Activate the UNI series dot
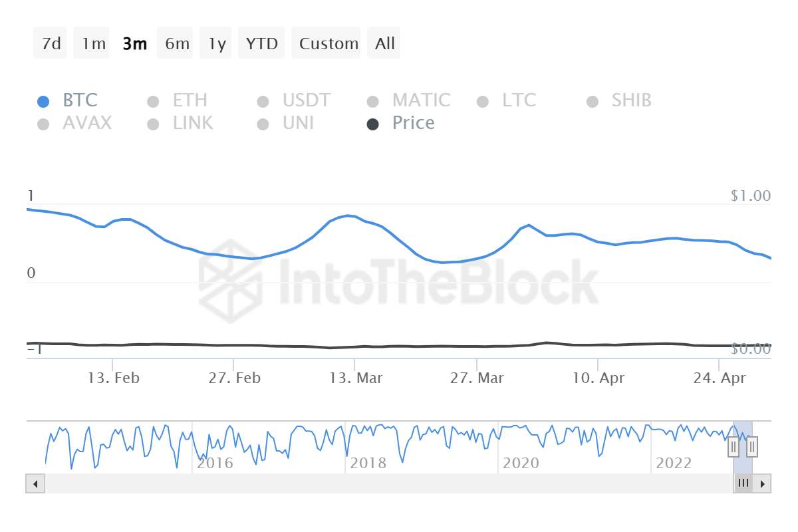Image resolution: width=798 pixels, height=532 pixels. click(x=263, y=124)
